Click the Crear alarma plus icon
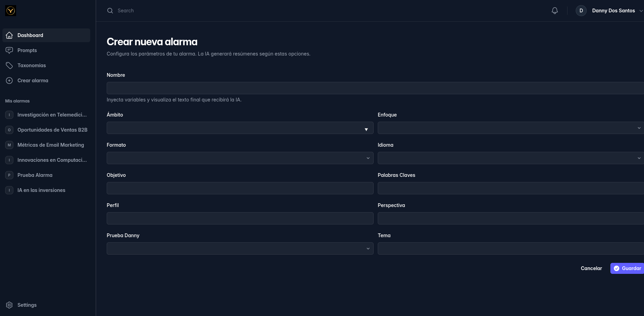Viewport: 644px width, 316px height. click(x=9, y=81)
